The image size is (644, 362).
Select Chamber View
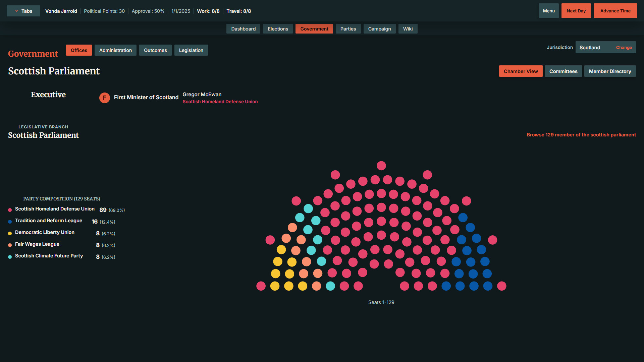pyautogui.click(x=521, y=71)
